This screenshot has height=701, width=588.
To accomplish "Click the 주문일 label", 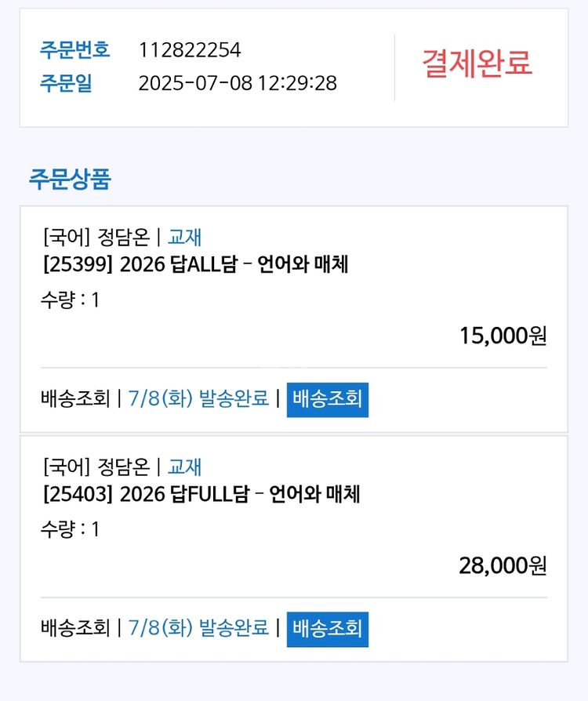I will coord(66,83).
